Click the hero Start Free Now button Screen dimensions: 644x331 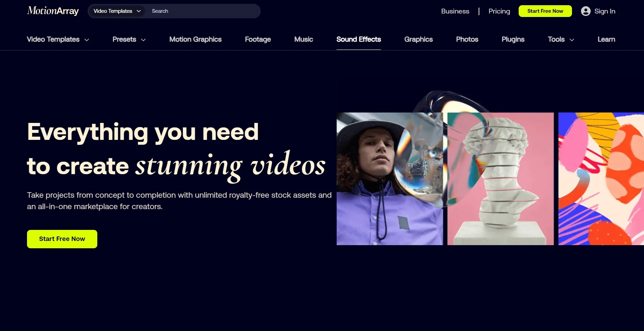pos(62,239)
